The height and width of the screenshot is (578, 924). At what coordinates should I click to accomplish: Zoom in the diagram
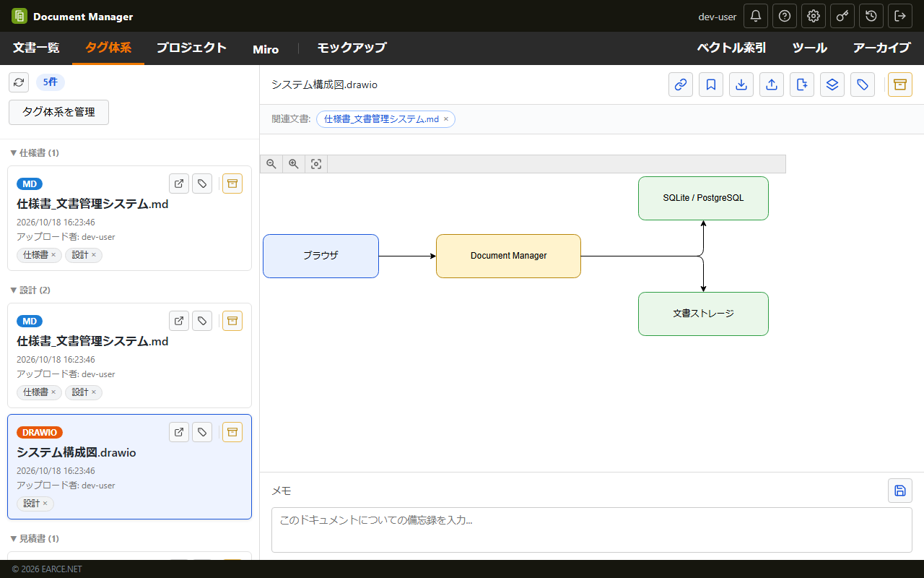[294, 164]
